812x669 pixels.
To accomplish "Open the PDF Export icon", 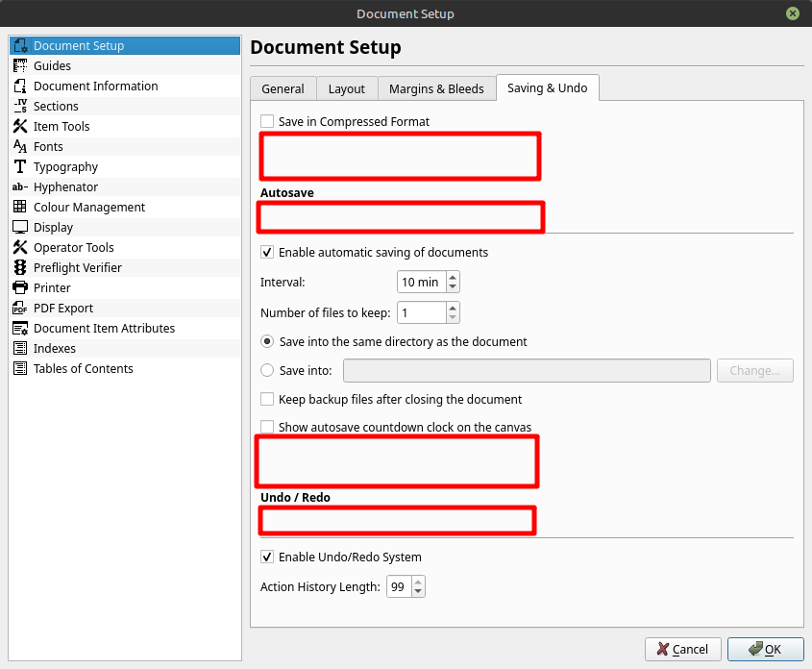I will point(19,309).
